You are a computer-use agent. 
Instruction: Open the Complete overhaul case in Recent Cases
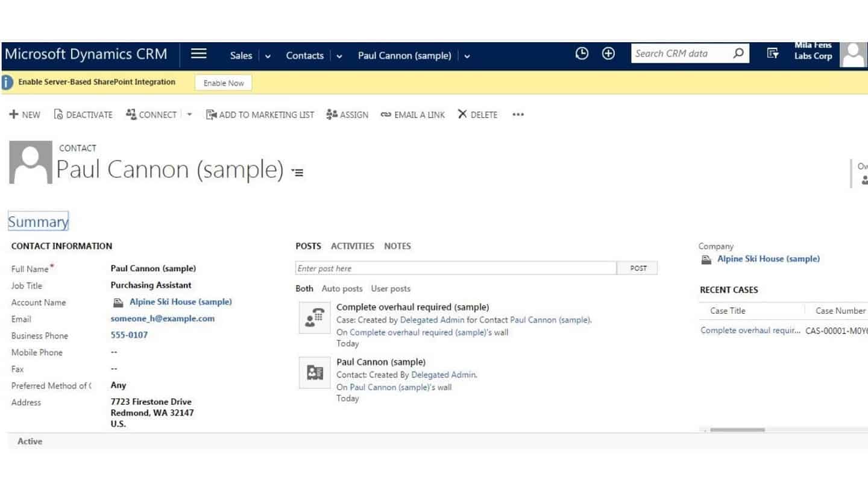[x=751, y=331]
